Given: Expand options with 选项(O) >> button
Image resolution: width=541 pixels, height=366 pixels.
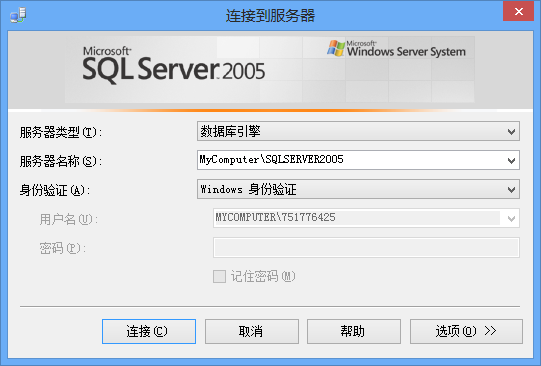Looking at the screenshot, I should (466, 332).
